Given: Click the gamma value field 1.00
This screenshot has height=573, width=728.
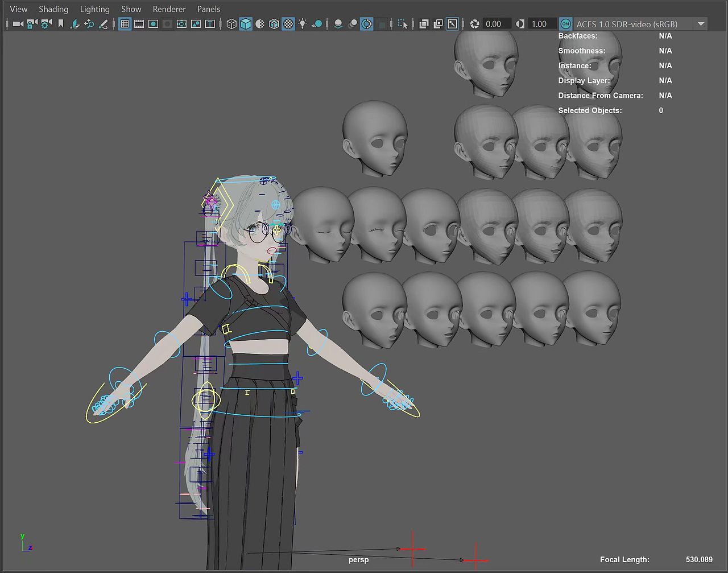Looking at the screenshot, I should pos(542,24).
